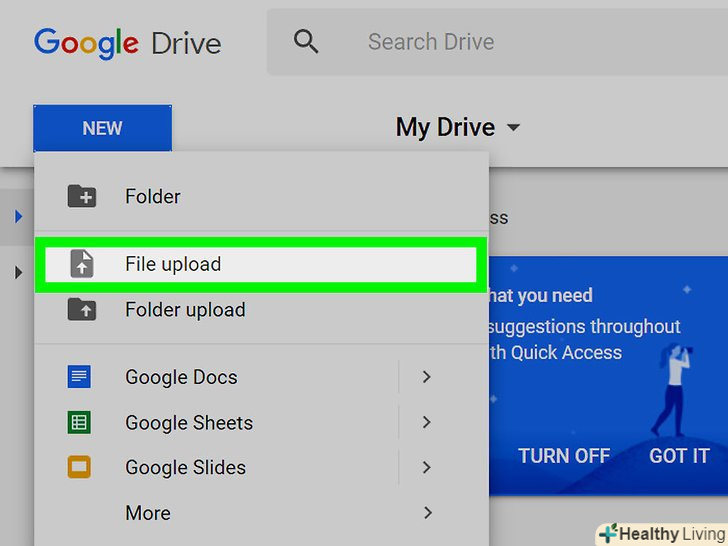Click the Google Drive logo
The image size is (728, 546).
coord(127,43)
